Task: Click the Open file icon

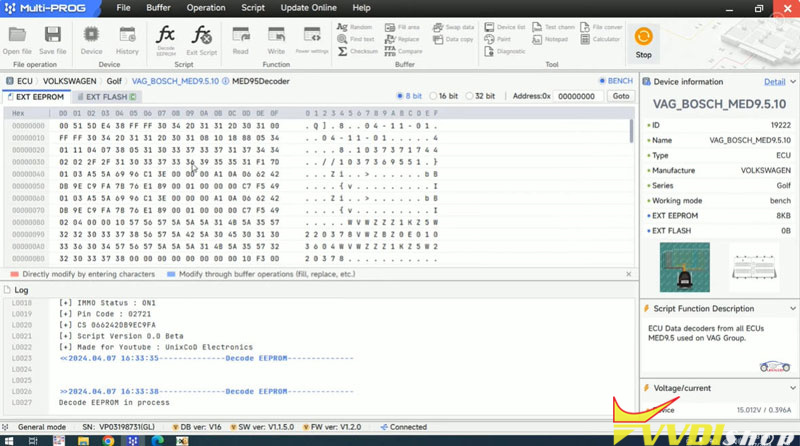Action: tap(17, 38)
